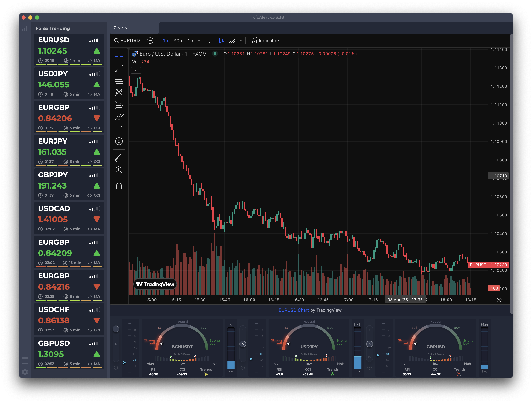Image resolution: width=532 pixels, height=403 pixels.
Task: Select 1m chart interval
Action: [x=166, y=41]
